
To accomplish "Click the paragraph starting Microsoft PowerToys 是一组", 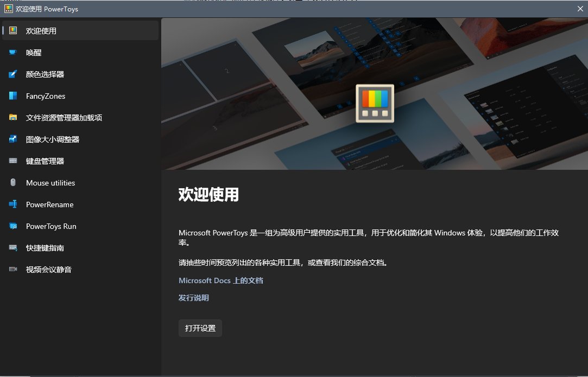I will [x=369, y=237].
